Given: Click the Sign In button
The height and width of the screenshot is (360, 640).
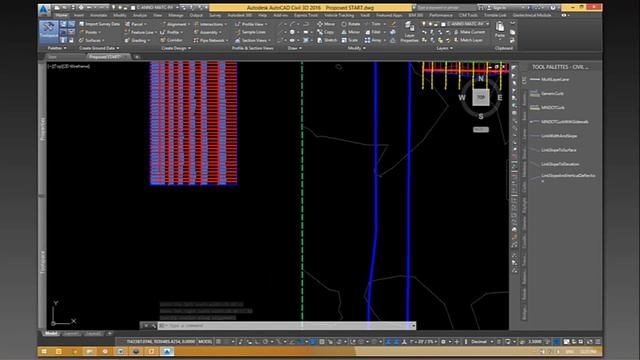Looking at the screenshot, I should pyautogui.click(x=497, y=8).
